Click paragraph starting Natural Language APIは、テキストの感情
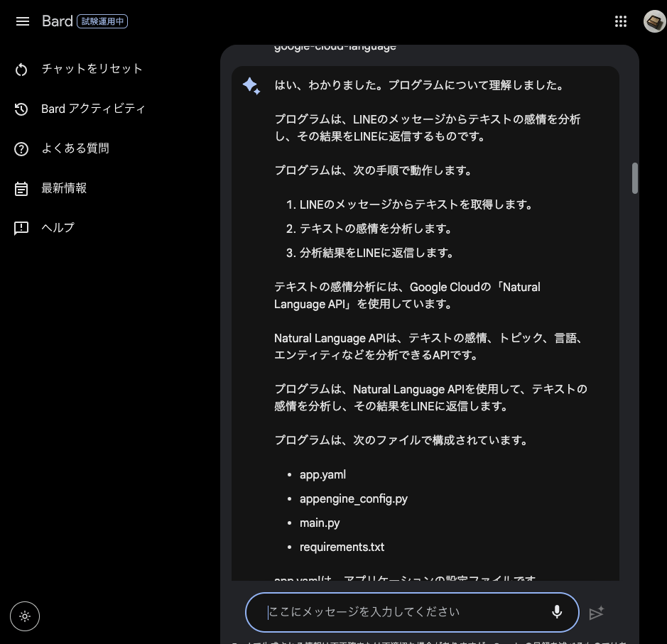Viewport: 667px width, 644px height. click(430, 346)
